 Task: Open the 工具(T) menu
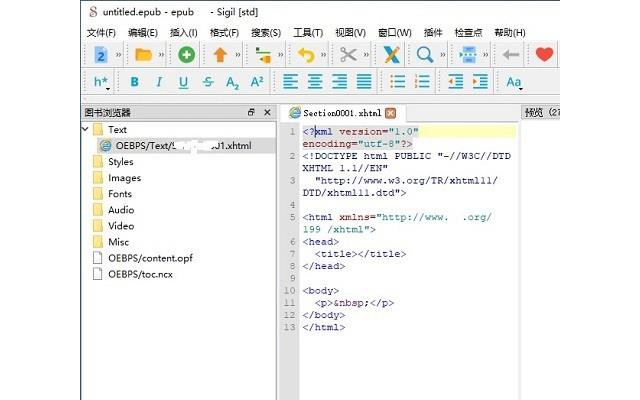pyautogui.click(x=308, y=33)
